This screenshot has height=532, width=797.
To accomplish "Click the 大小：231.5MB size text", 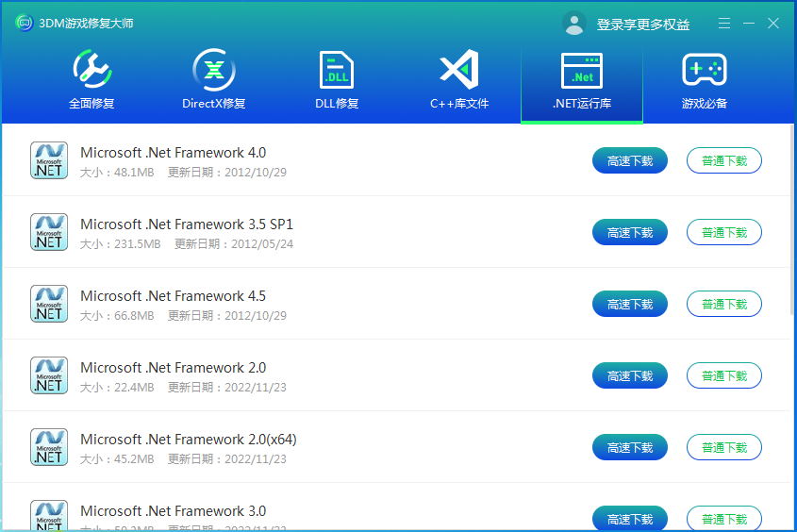I will [121, 244].
